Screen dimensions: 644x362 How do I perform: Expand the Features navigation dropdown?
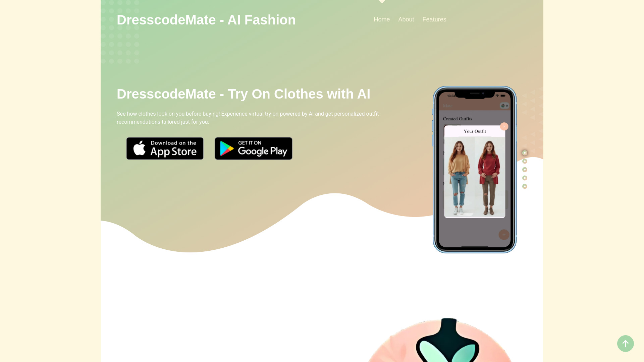click(x=434, y=19)
